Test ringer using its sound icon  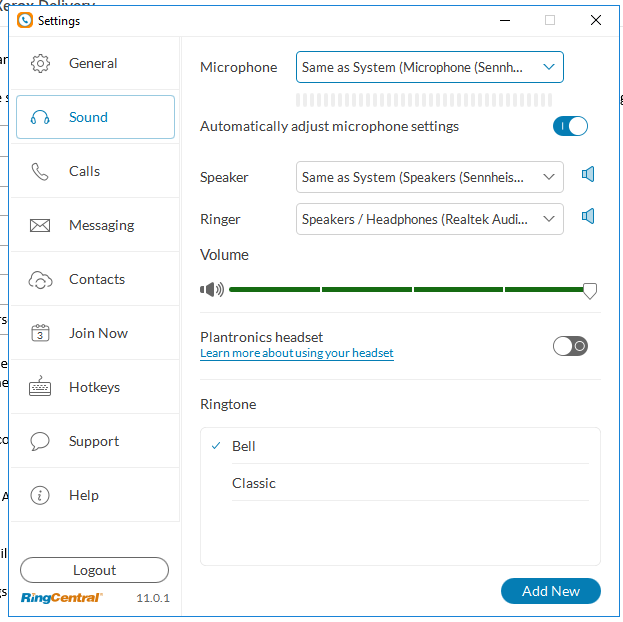coord(588,217)
